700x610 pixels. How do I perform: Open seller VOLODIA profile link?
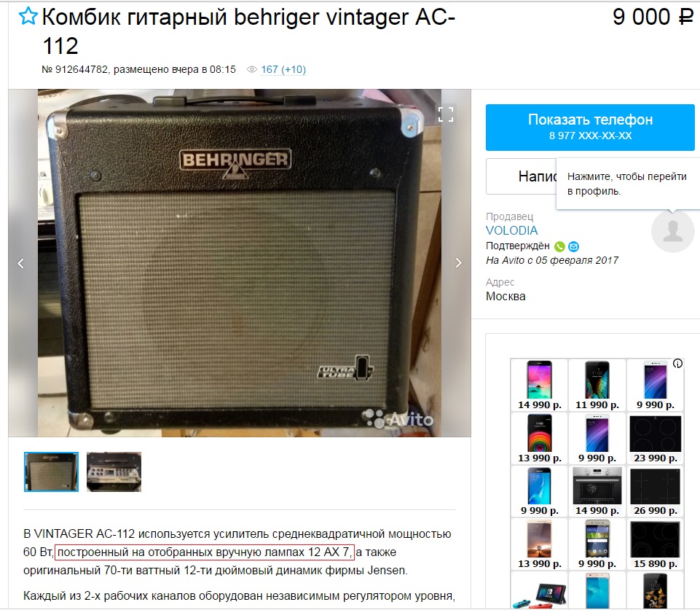coord(511,230)
